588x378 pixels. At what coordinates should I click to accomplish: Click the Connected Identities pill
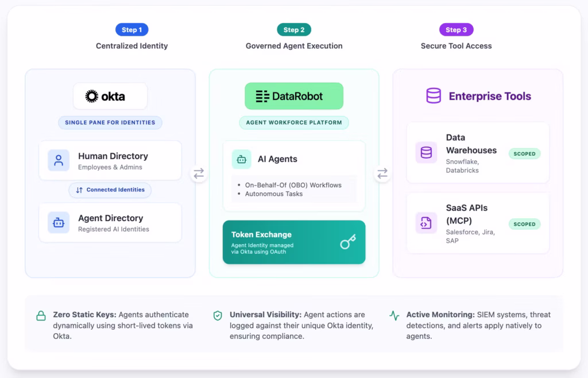(x=110, y=190)
